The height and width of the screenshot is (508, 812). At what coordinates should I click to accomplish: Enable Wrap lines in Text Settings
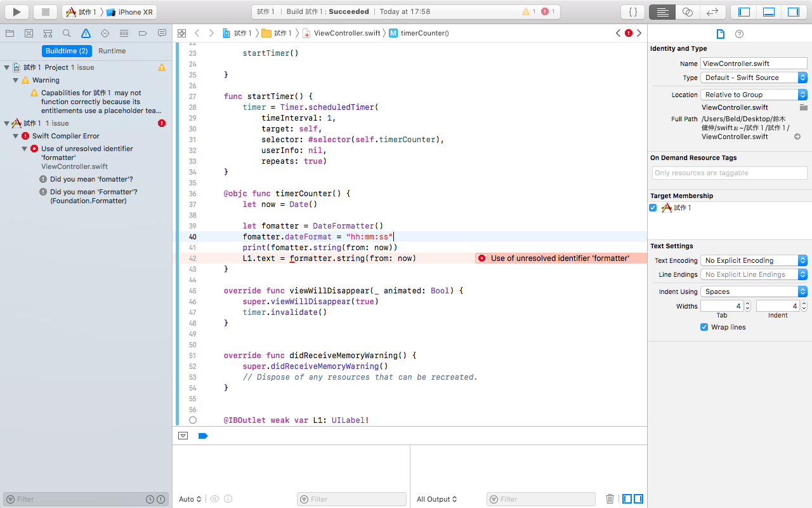[x=704, y=327]
